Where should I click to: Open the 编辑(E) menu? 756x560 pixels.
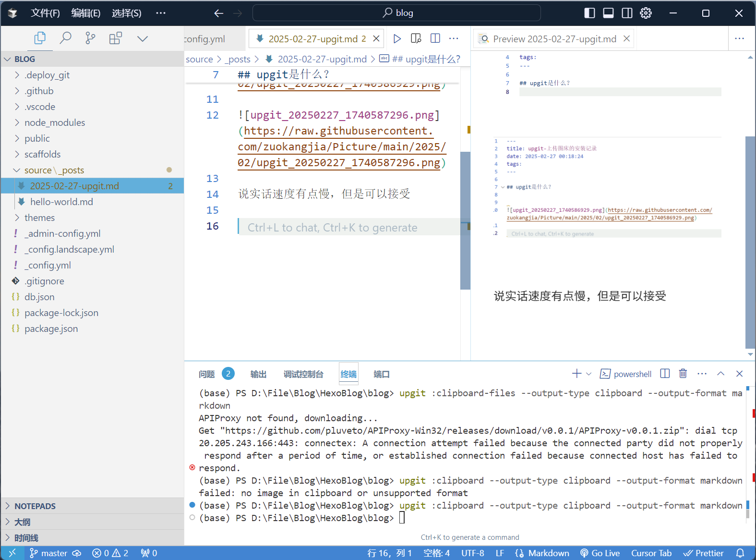pos(86,13)
